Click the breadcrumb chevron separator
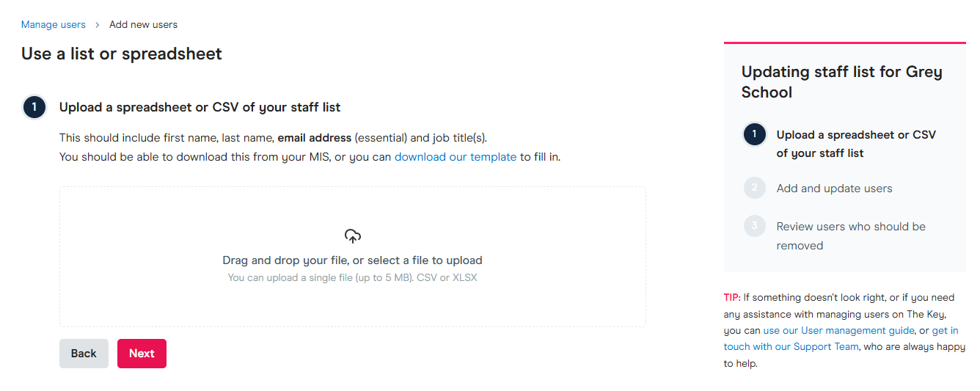The image size is (980, 391). point(97,25)
